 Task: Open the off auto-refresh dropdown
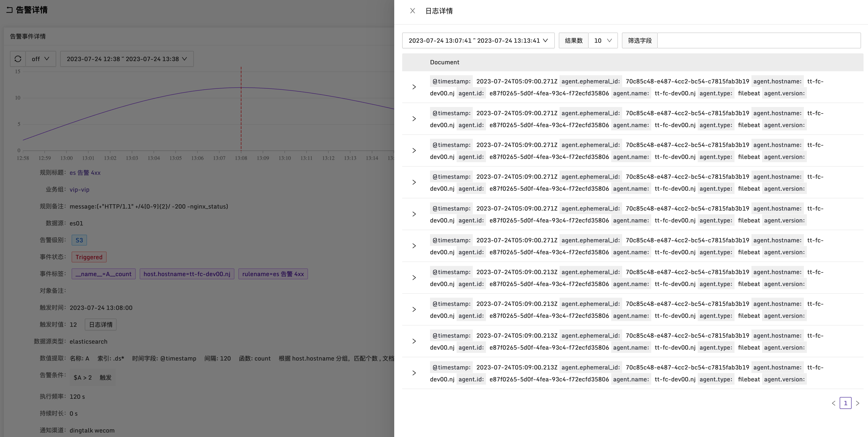(41, 59)
